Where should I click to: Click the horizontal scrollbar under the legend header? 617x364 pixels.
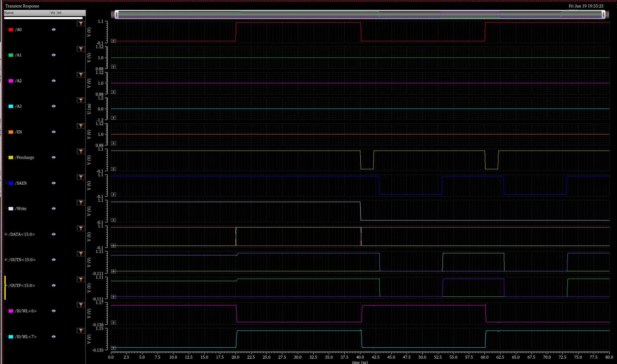[x=44, y=18]
